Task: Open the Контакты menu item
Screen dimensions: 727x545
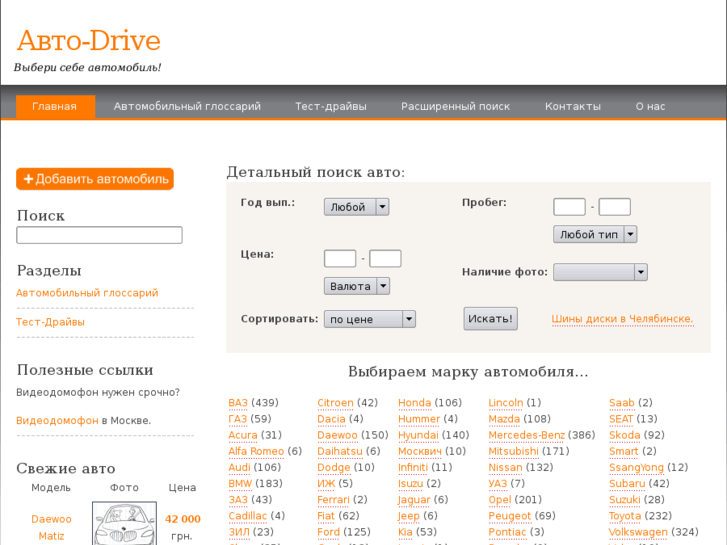Action: coord(573,107)
